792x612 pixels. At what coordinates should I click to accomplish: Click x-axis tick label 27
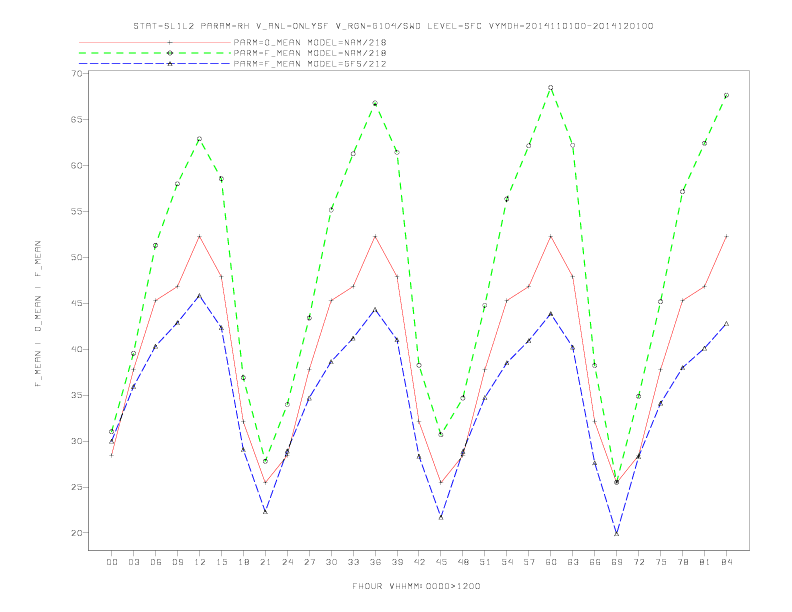point(309,562)
